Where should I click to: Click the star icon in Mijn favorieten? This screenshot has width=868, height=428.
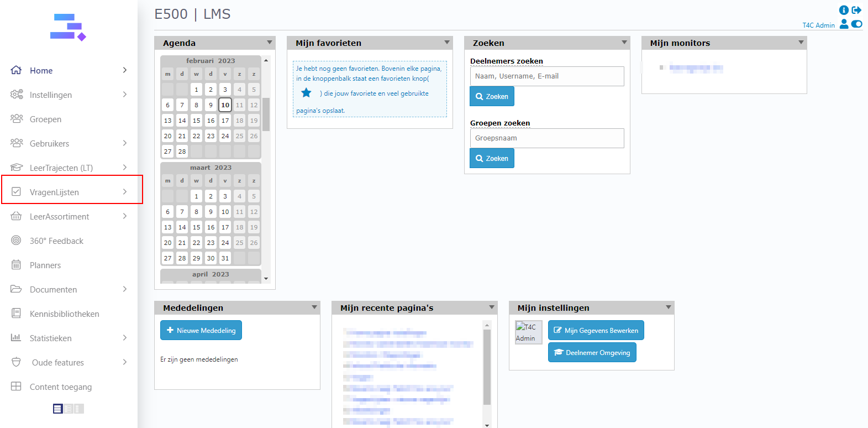(306, 93)
